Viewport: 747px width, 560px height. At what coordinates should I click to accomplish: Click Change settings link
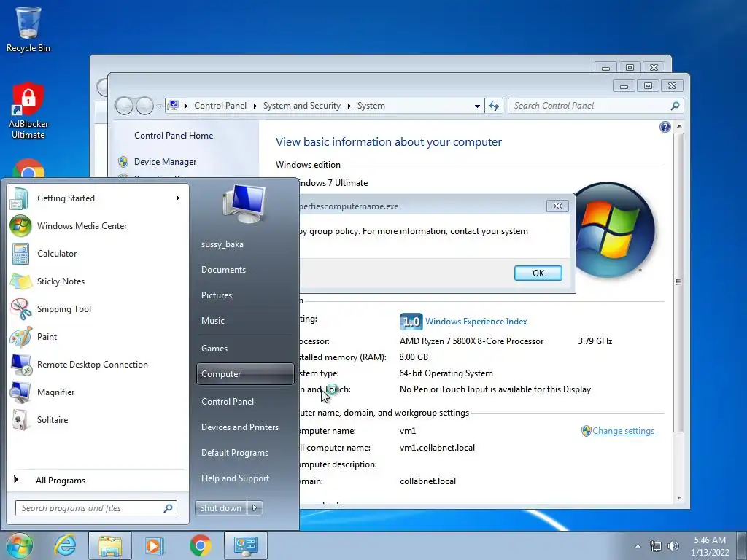click(x=623, y=431)
